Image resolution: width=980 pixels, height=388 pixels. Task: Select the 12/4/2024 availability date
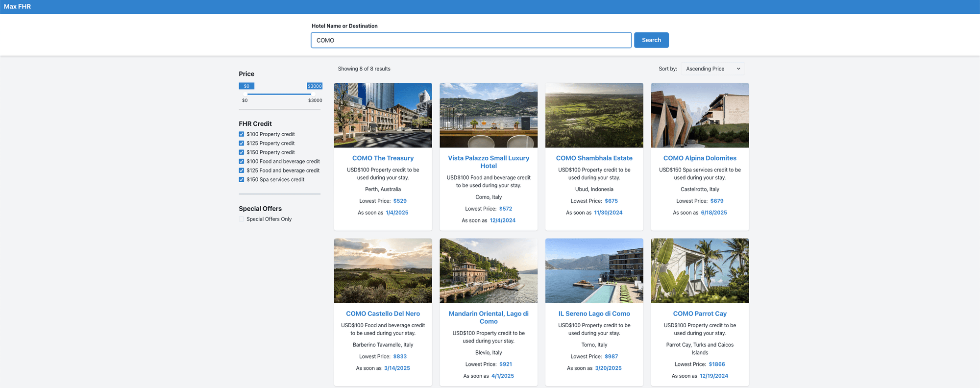[x=503, y=220]
